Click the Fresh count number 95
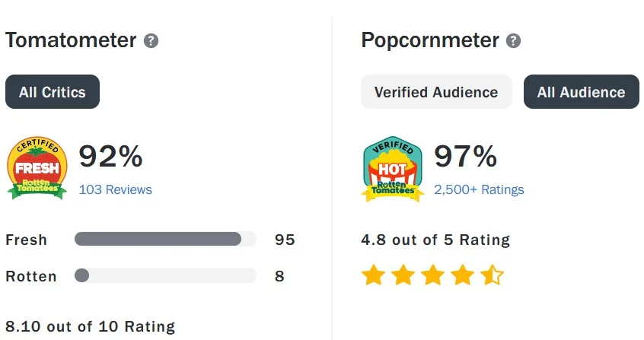Image resolution: width=644 pixels, height=340 pixels. (x=285, y=240)
